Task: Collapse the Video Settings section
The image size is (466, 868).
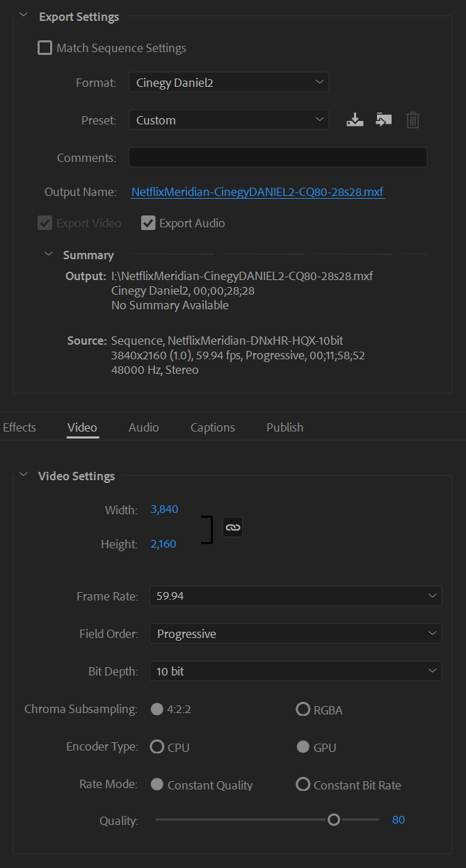Action: [x=24, y=475]
